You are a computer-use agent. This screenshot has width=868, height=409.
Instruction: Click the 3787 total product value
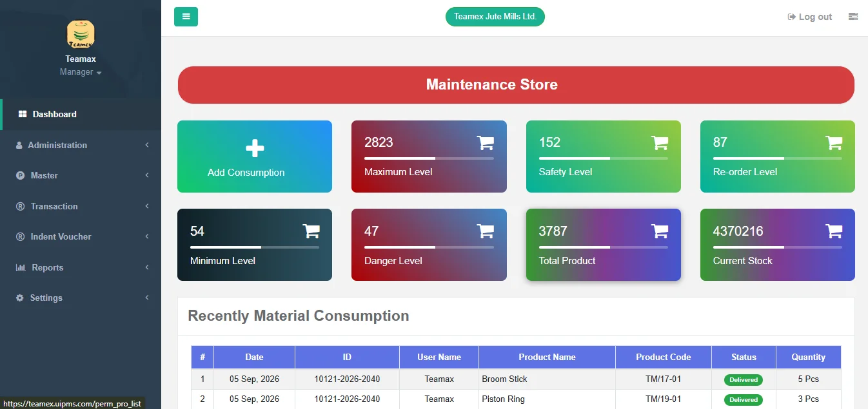tap(553, 231)
